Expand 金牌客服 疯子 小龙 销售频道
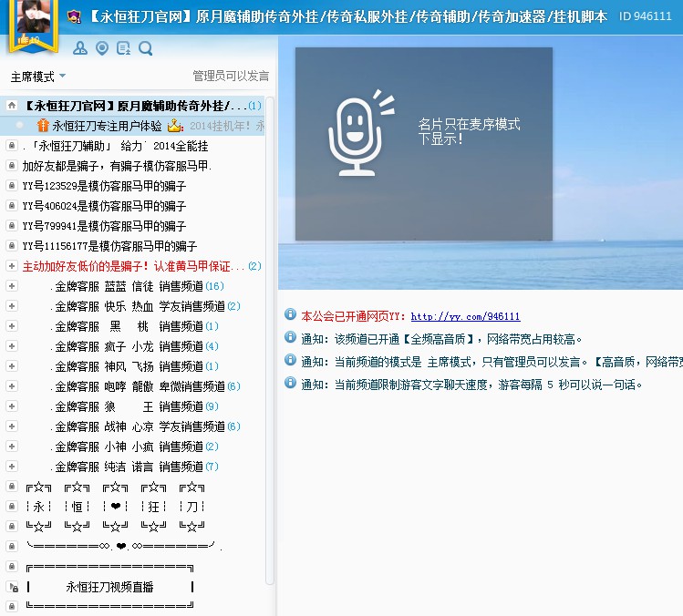 click(12, 345)
